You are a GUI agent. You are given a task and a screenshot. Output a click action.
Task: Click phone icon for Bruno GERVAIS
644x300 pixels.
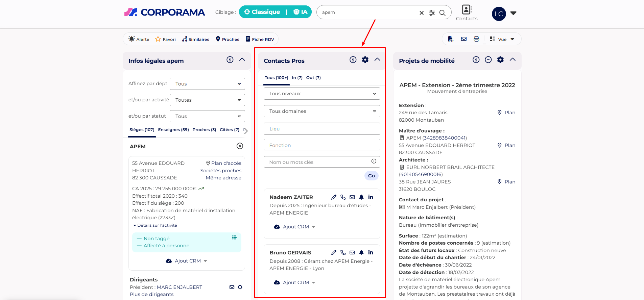point(343,252)
